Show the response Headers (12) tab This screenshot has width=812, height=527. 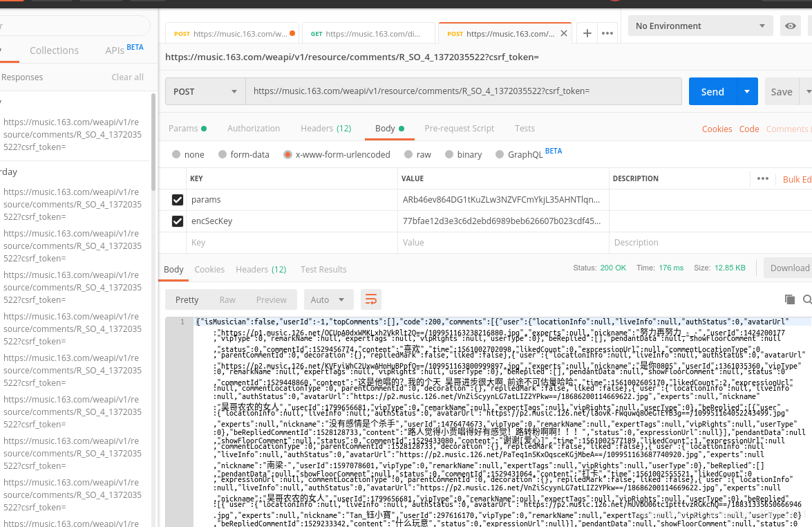point(261,270)
